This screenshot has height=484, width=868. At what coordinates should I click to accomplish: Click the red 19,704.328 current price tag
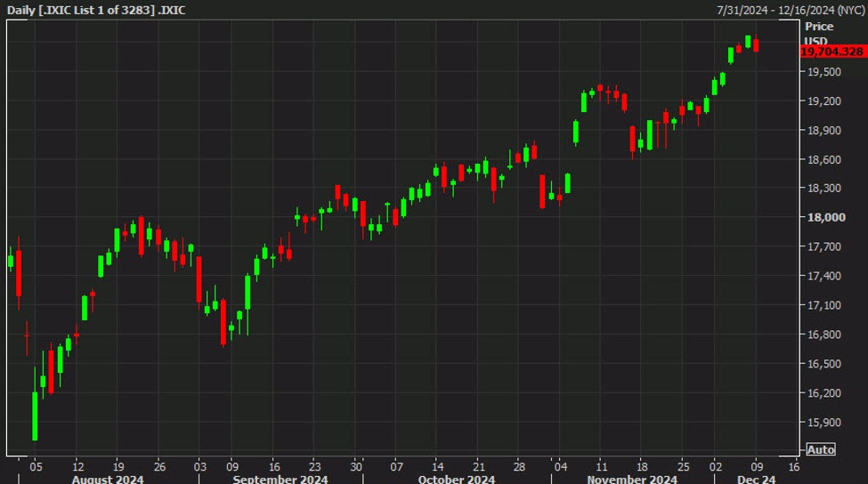point(832,52)
